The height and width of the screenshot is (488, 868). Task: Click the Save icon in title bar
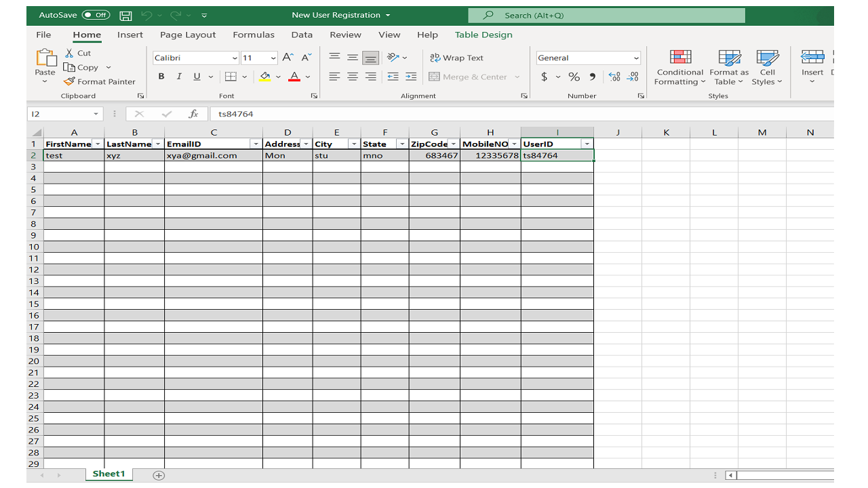(125, 15)
